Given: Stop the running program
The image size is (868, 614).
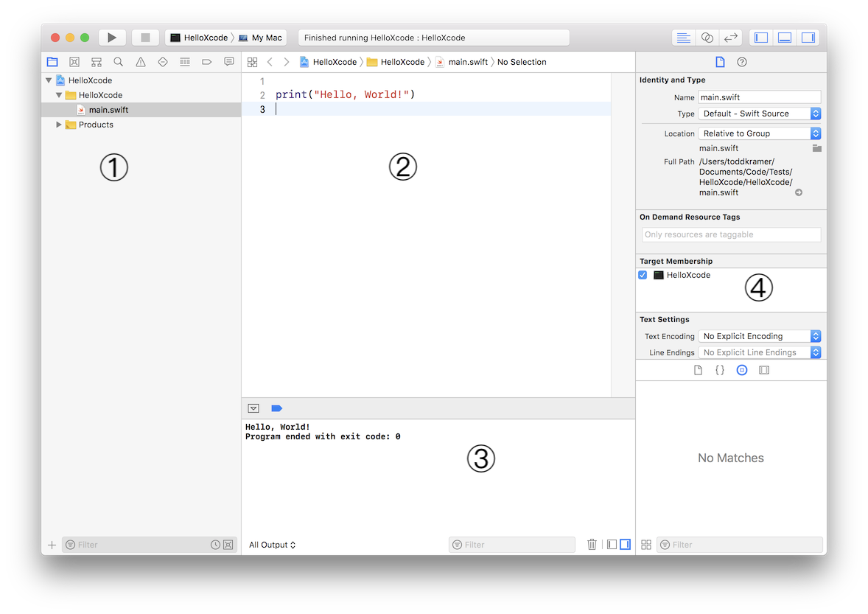Looking at the screenshot, I should (145, 38).
